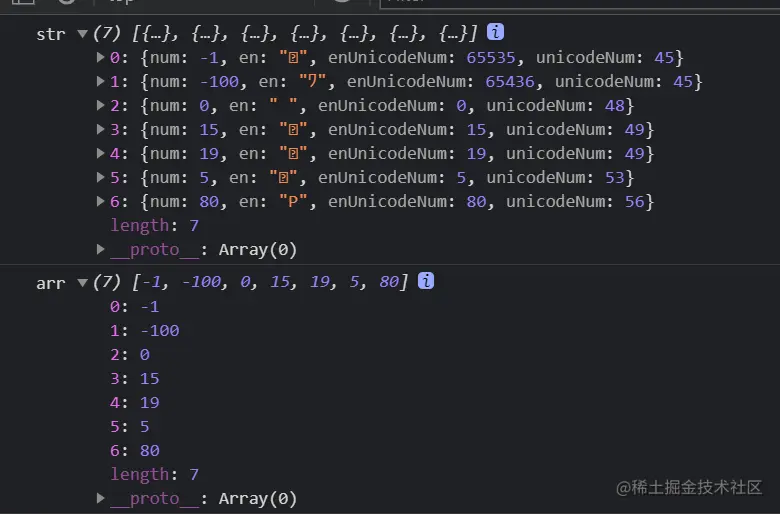Expand str item 0 with num: -1
Image resolution: width=780 pixels, height=514 pixels.
pyautogui.click(x=100, y=57)
